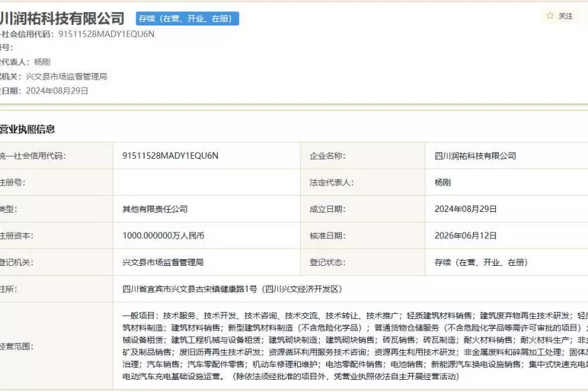Click the 注册资本 row label
The width and height of the screenshot is (588, 392).
pyautogui.click(x=17, y=236)
